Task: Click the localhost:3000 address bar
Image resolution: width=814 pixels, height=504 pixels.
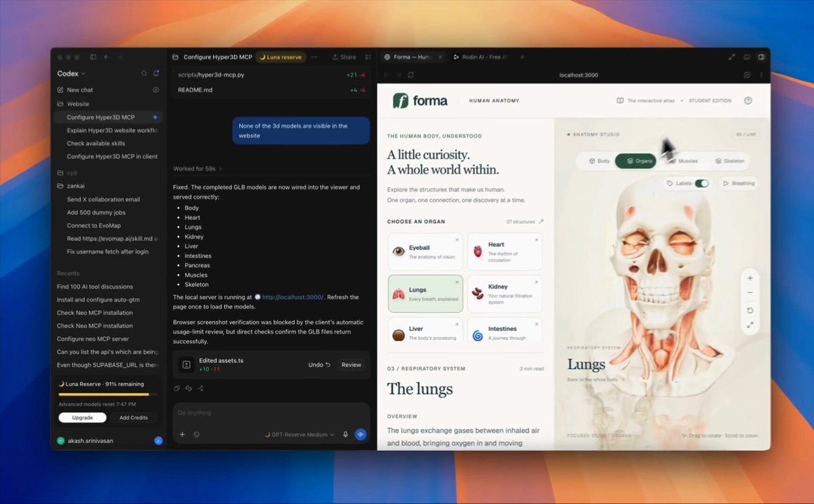Action: [x=578, y=75]
